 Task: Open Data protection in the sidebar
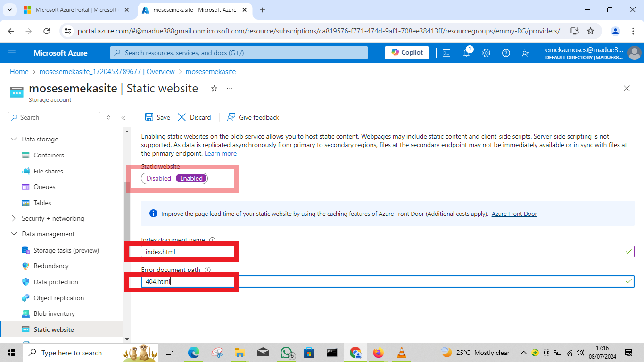pyautogui.click(x=56, y=282)
